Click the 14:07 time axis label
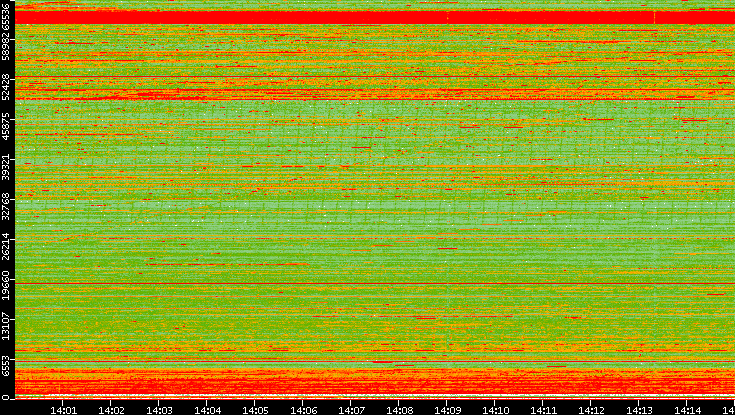Screen dimensions: 735x415 point(351,410)
